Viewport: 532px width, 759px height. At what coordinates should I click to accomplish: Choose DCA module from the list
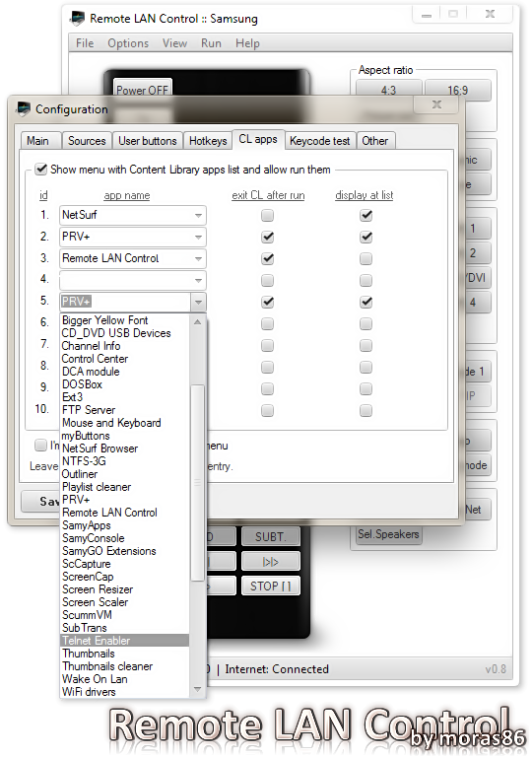[124, 372]
